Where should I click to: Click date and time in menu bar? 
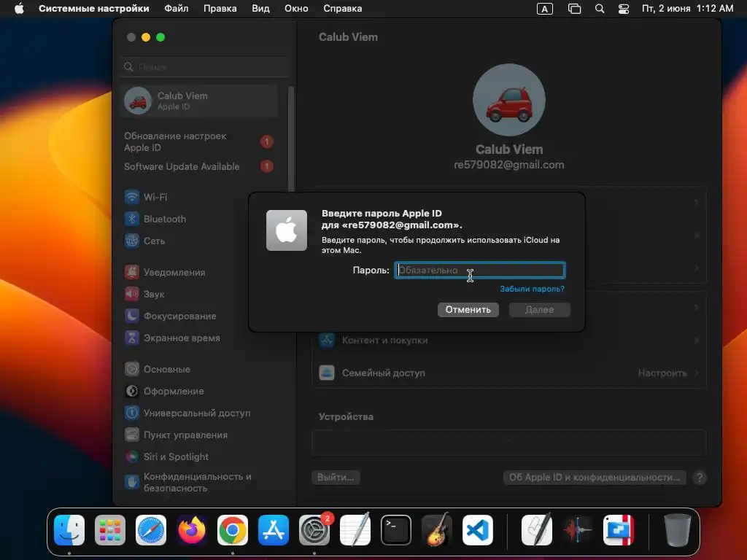687,9
